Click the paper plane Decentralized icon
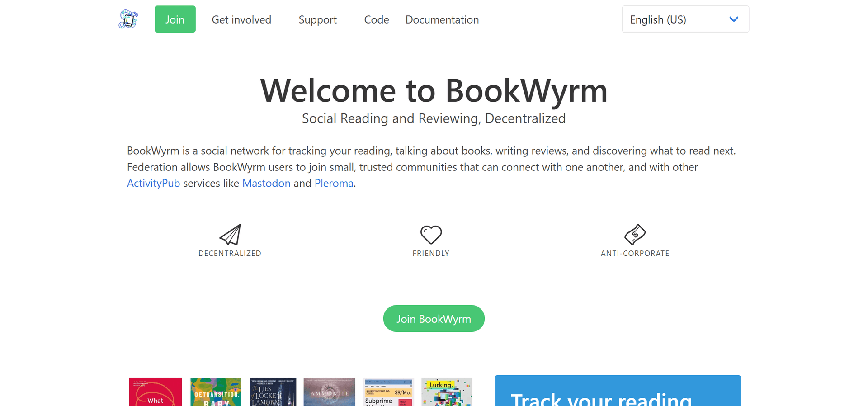This screenshot has width=868, height=406. pyautogui.click(x=230, y=235)
